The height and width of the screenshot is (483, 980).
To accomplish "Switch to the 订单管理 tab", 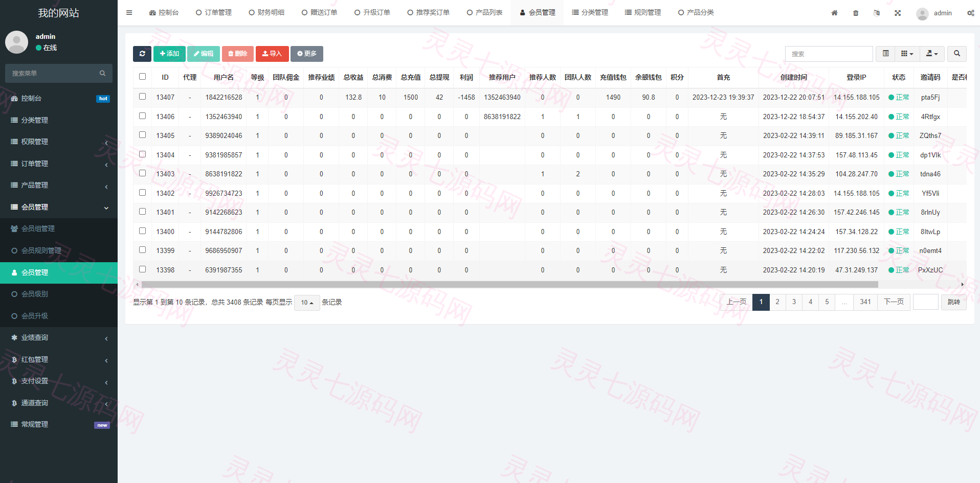I will (214, 13).
